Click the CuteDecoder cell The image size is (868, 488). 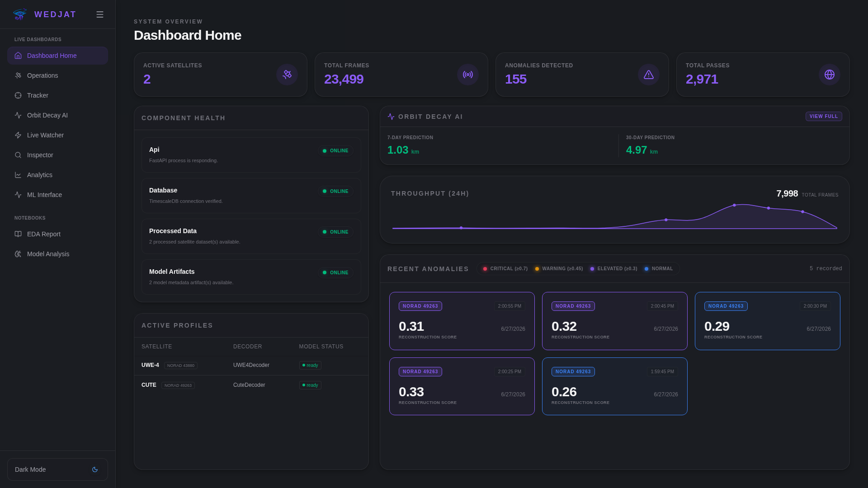coord(249,385)
